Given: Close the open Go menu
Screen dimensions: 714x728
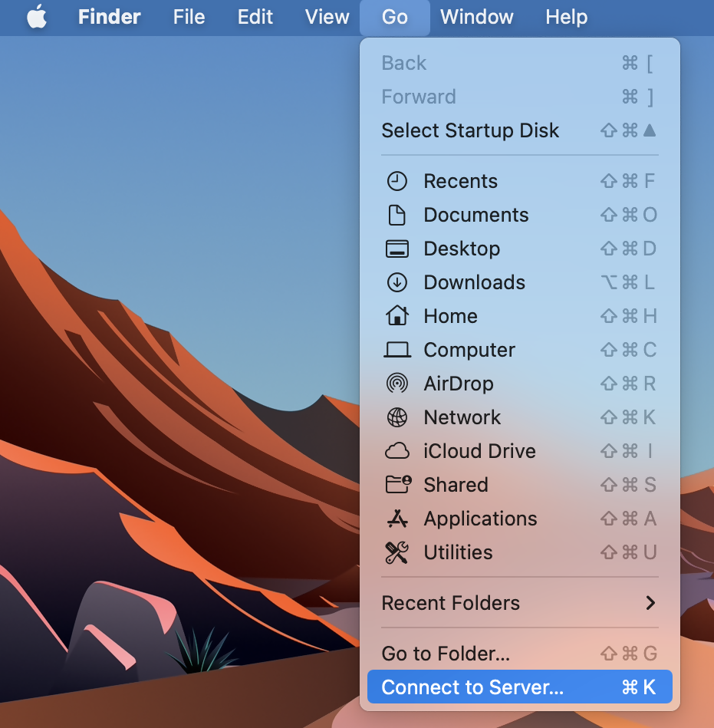Looking at the screenshot, I should coord(395,17).
